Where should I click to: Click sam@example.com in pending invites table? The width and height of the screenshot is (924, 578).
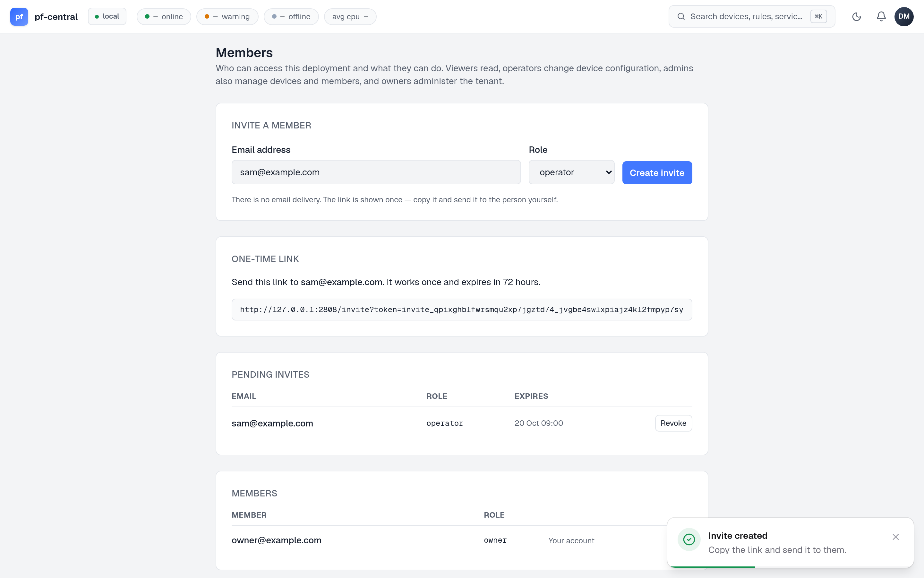pyautogui.click(x=272, y=423)
